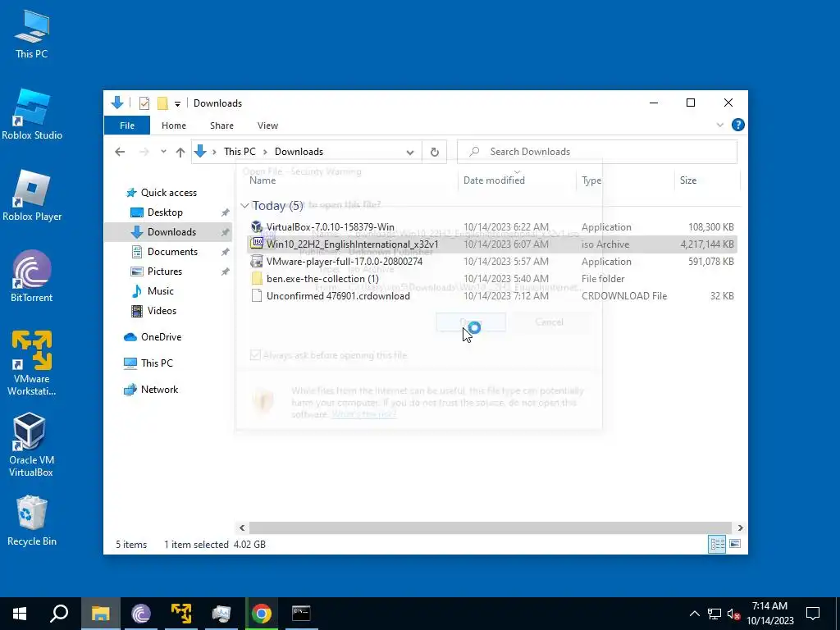Open the Windows Start menu
This screenshot has height=630, width=840.
[20, 614]
